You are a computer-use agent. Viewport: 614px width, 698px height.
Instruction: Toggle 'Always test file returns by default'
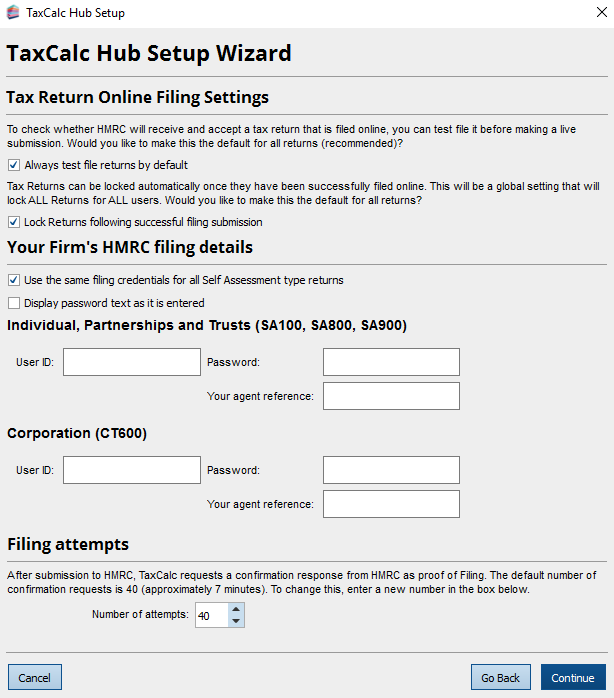pyautogui.click(x=14, y=165)
